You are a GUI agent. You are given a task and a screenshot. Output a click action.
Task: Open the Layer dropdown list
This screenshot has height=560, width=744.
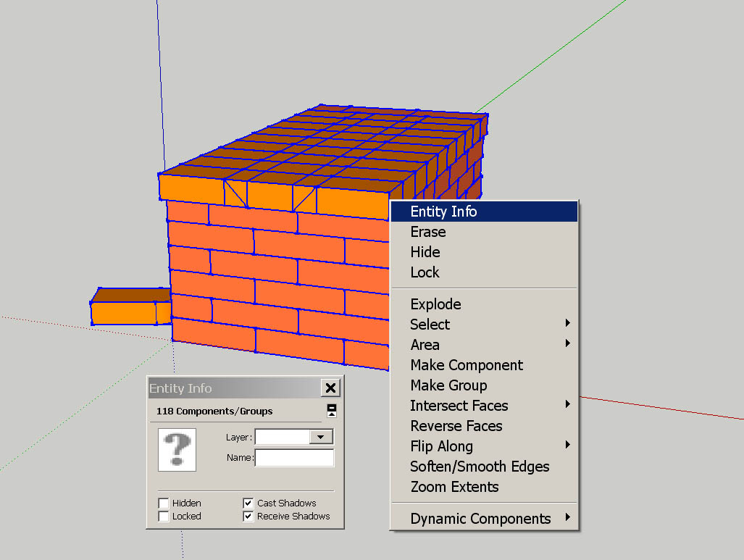click(x=320, y=437)
